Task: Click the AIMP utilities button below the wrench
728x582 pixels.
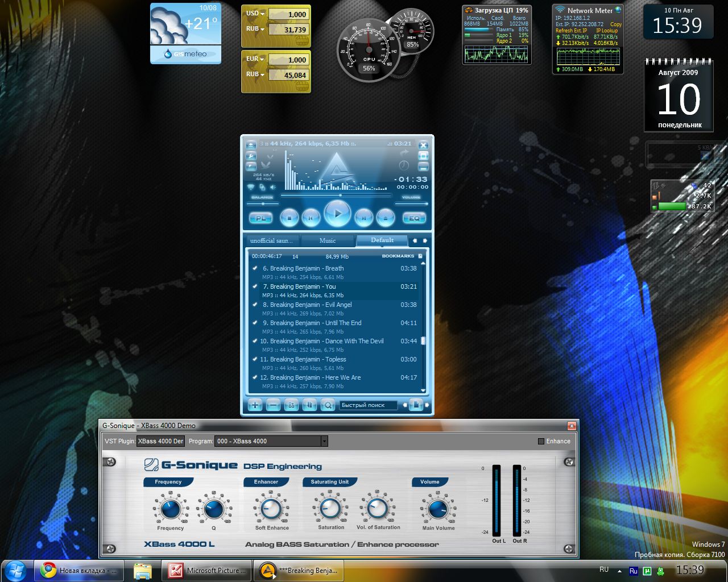Action: tap(251, 166)
